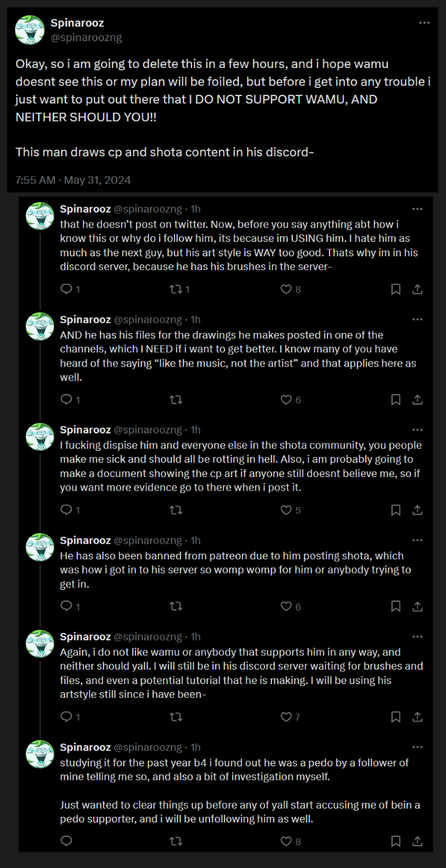
Task: Repost the "AND he has his files" reply
Action: click(x=176, y=400)
